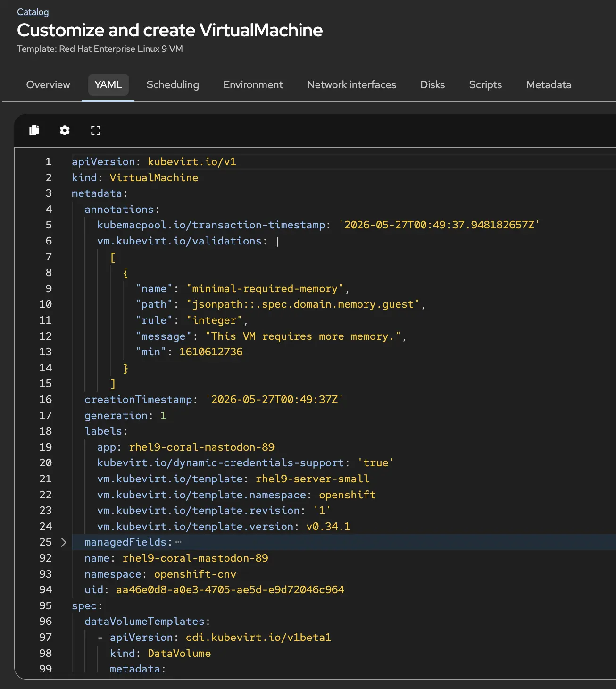Open the Scheduling tab
The height and width of the screenshot is (689, 616).
point(173,85)
